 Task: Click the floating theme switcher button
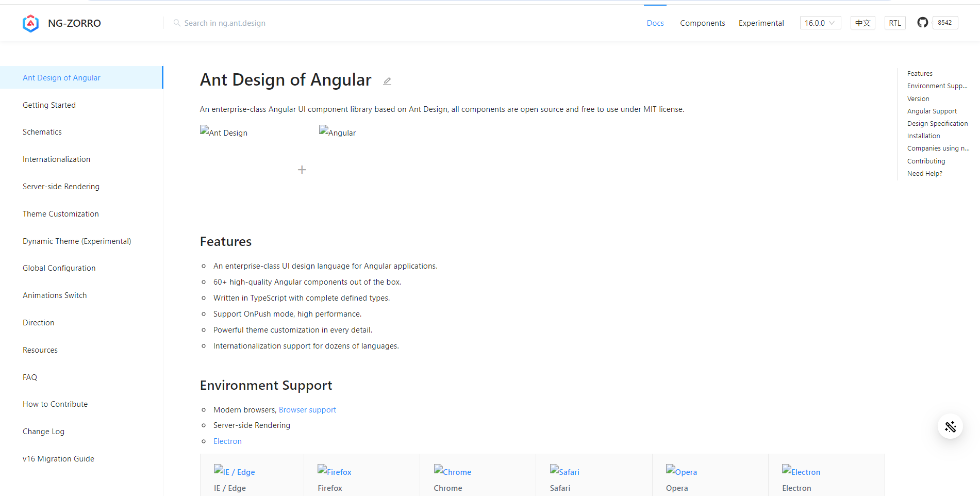pyautogui.click(x=950, y=426)
